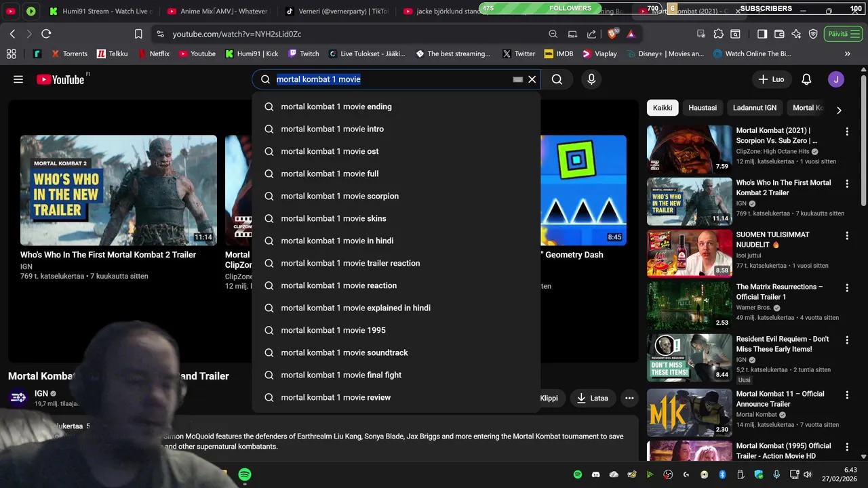Open the extensions puzzle icon

pyautogui.click(x=718, y=34)
